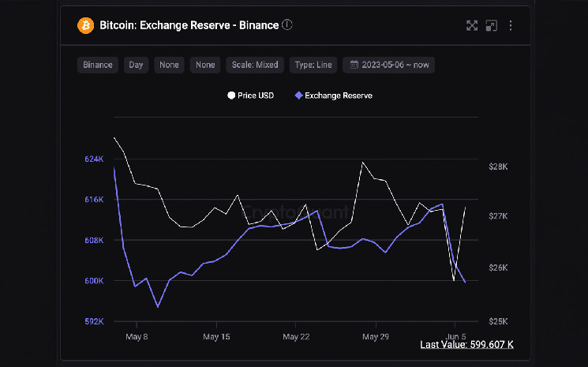Change the Scale: Mixed setting

(x=254, y=65)
